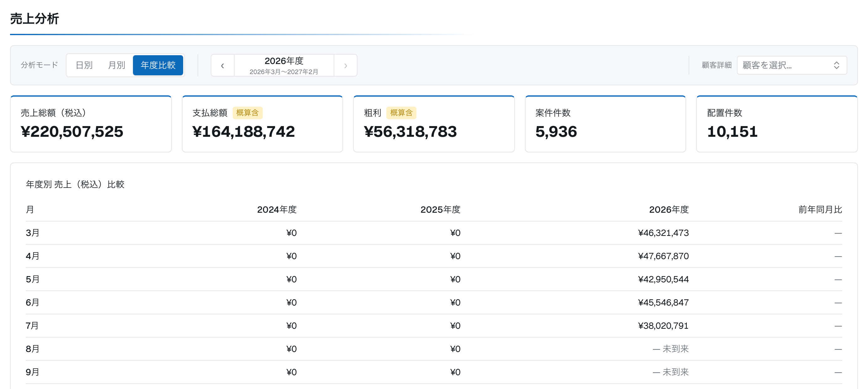Select the 年度比較 analysis mode
This screenshot has width=868, height=389.
(x=158, y=65)
